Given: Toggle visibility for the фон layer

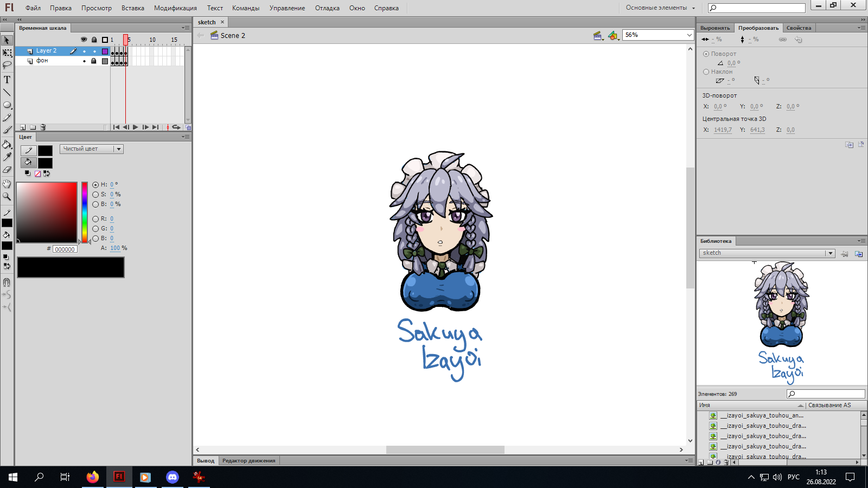Looking at the screenshot, I should [x=84, y=61].
